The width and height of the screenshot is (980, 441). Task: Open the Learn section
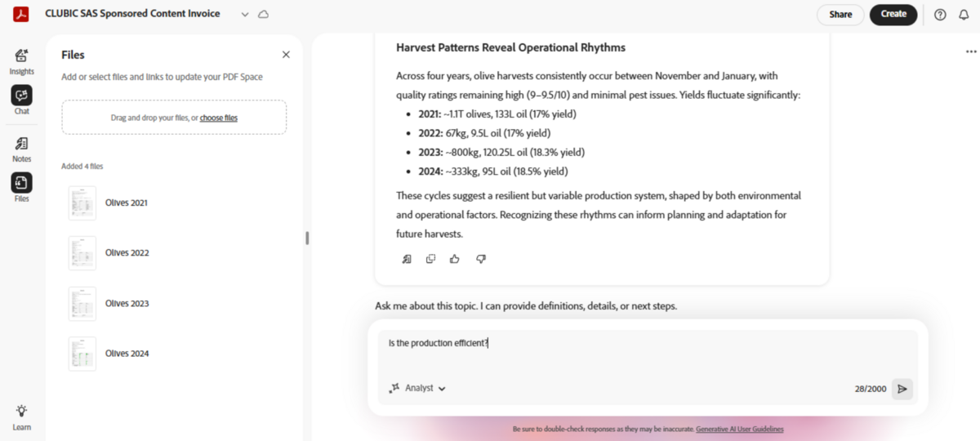click(22, 416)
